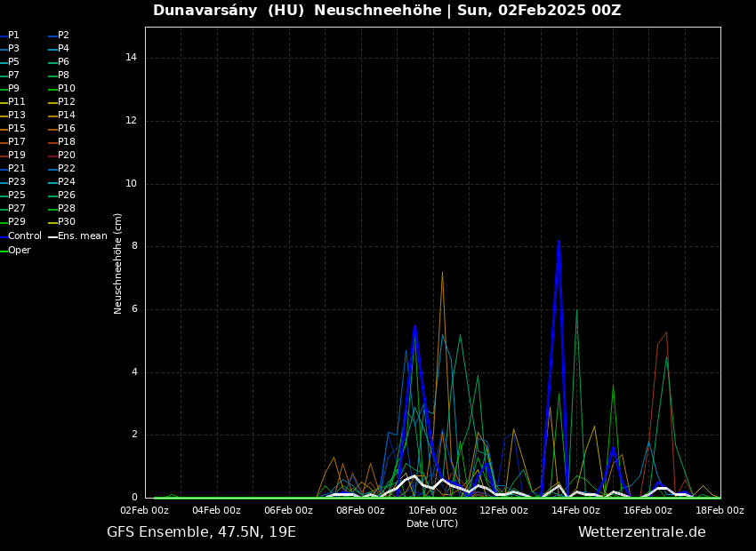Image resolution: width=756 pixels, height=551 pixels.
Task: Select the P1 legend entry
Action: pos(13,36)
